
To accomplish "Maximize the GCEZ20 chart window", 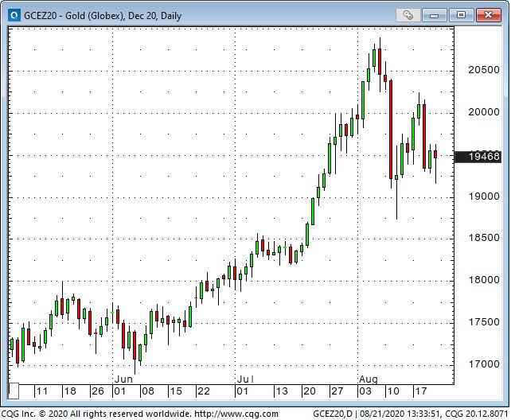I will click(461, 15).
